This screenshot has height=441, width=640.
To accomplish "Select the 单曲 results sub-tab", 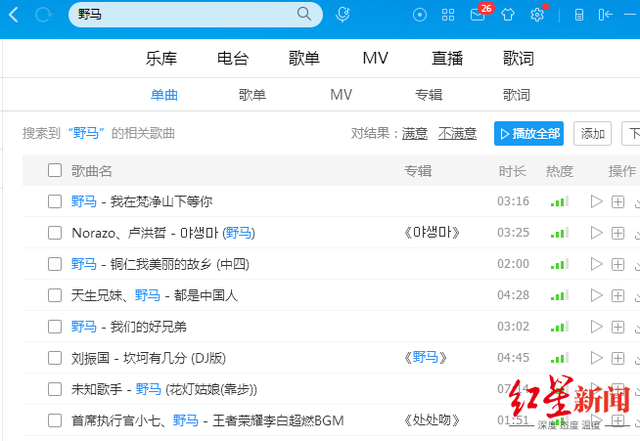I will [x=164, y=95].
